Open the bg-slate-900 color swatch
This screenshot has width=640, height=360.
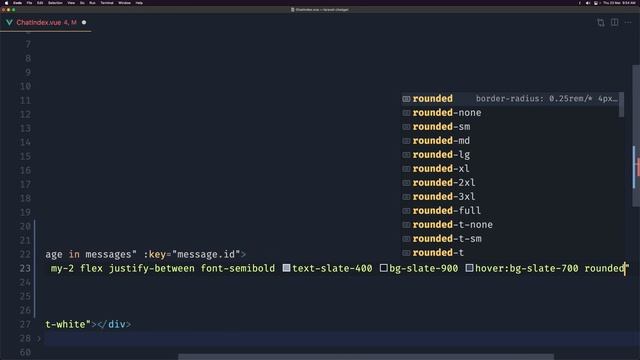(x=383, y=268)
